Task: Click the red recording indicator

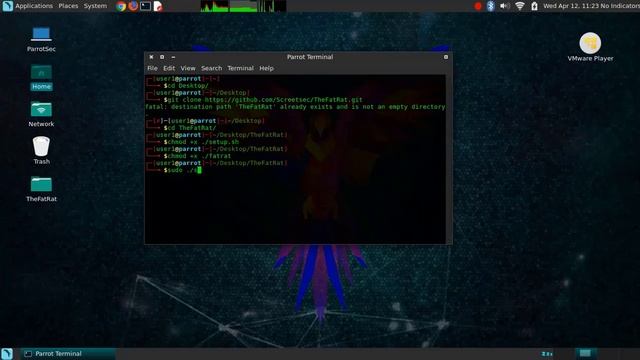Action: pos(478,6)
